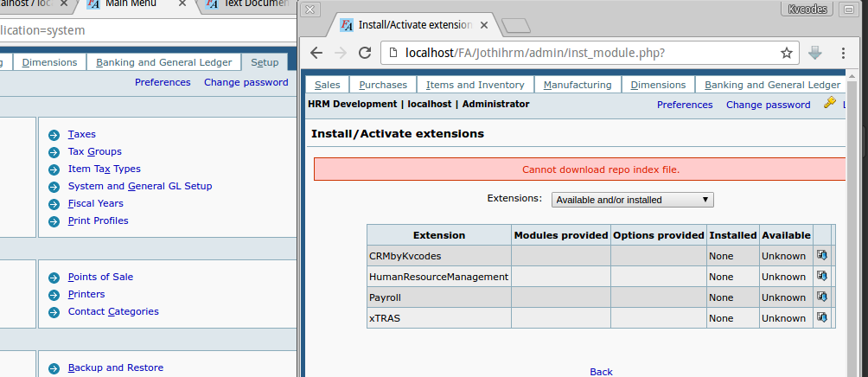The height and width of the screenshot is (377, 868).
Task: Click install icon in xTRAS row
Action: (821, 317)
